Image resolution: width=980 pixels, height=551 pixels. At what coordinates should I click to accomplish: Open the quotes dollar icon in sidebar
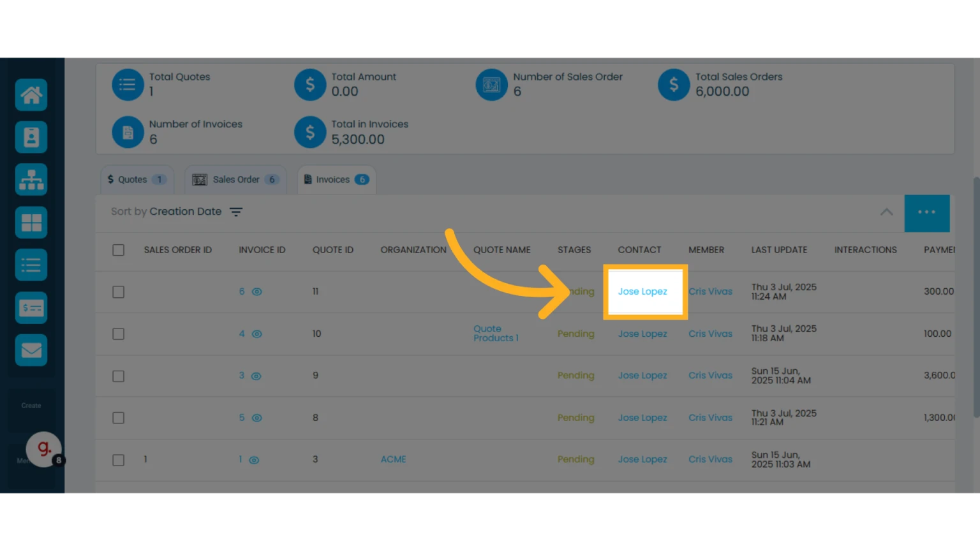pyautogui.click(x=31, y=308)
